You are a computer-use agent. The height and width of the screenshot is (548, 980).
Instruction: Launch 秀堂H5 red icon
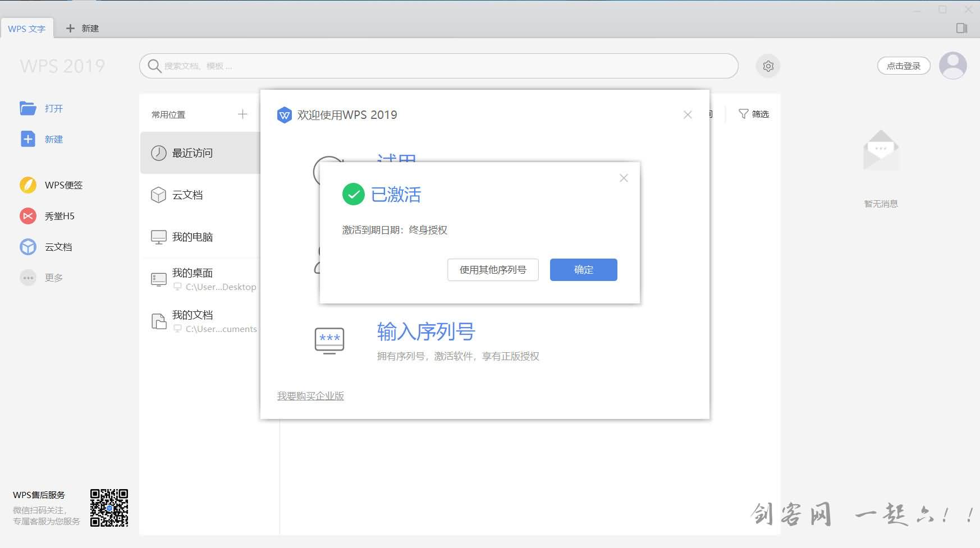28,216
